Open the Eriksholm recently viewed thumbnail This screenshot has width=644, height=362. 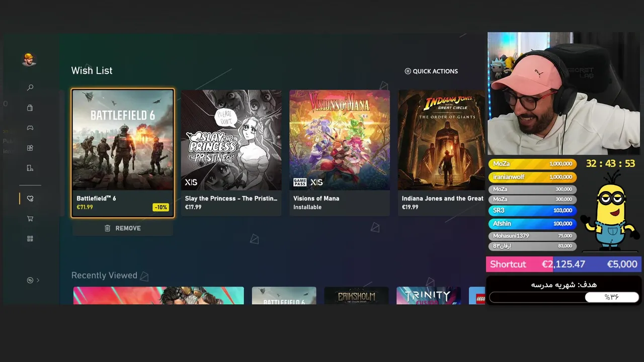pyautogui.click(x=356, y=296)
